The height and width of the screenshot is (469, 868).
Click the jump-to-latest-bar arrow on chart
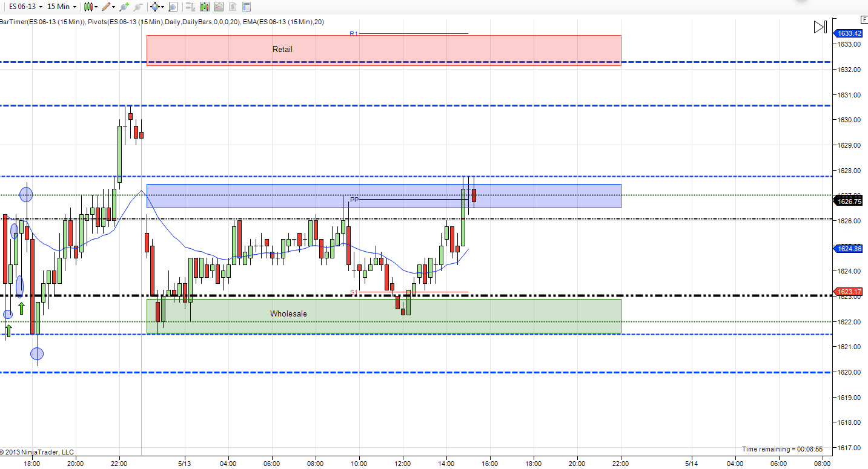tap(820, 27)
